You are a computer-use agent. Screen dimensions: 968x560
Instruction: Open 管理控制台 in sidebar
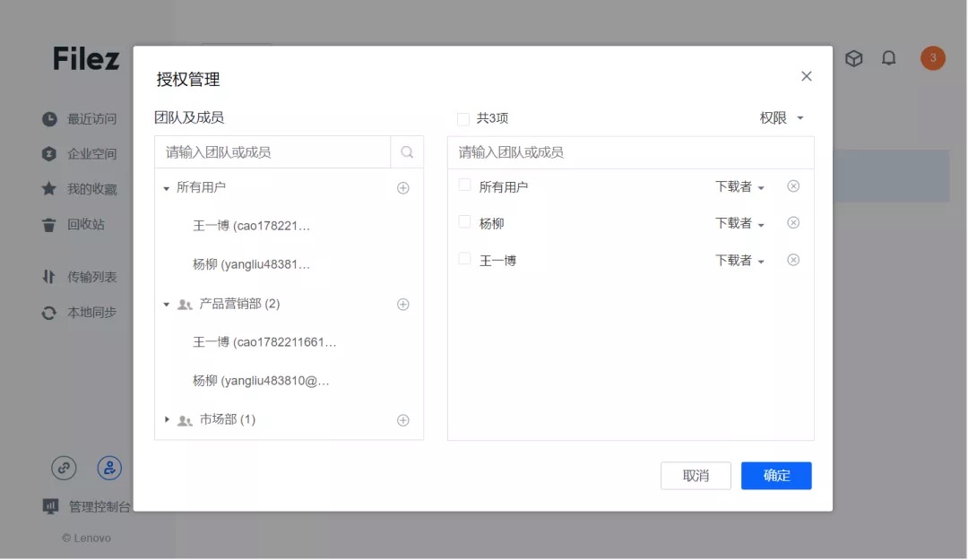[86, 507]
